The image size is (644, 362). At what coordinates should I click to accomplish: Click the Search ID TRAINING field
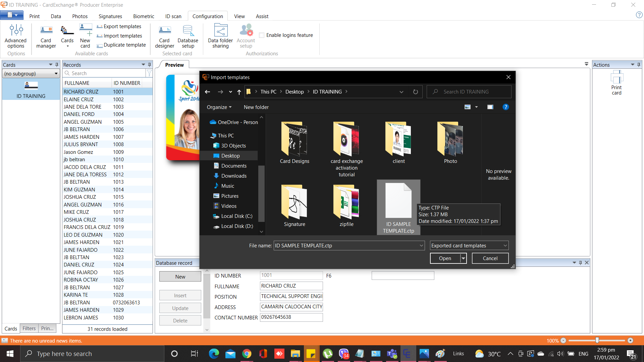pyautogui.click(x=469, y=92)
